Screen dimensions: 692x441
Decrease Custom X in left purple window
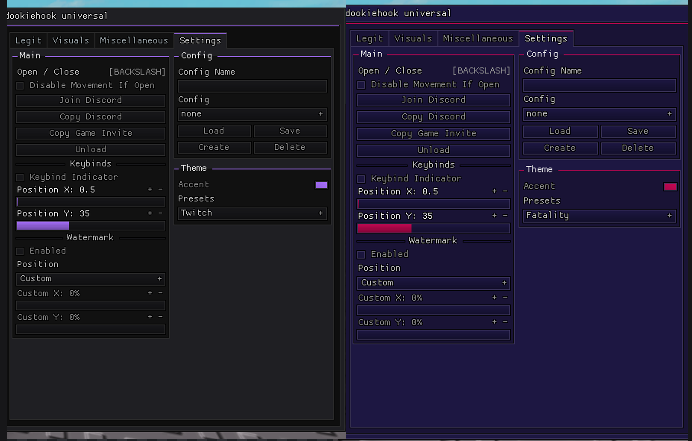[160, 293]
